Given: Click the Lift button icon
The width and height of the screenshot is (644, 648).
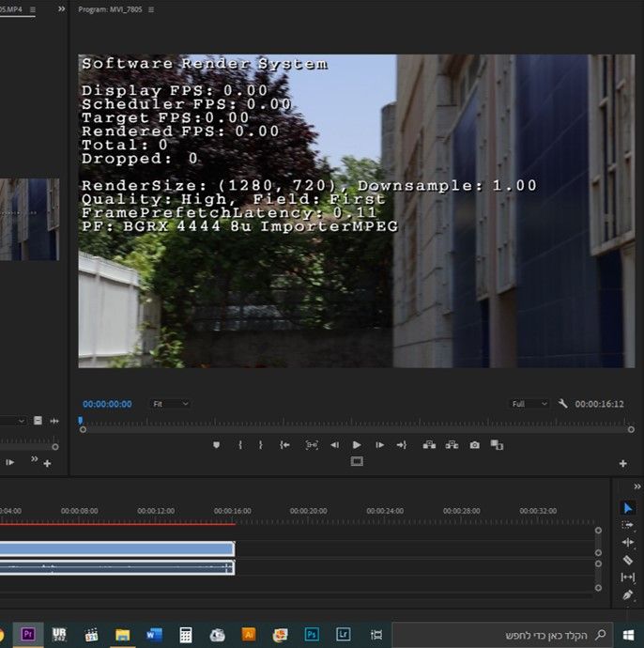Looking at the screenshot, I should point(428,445).
